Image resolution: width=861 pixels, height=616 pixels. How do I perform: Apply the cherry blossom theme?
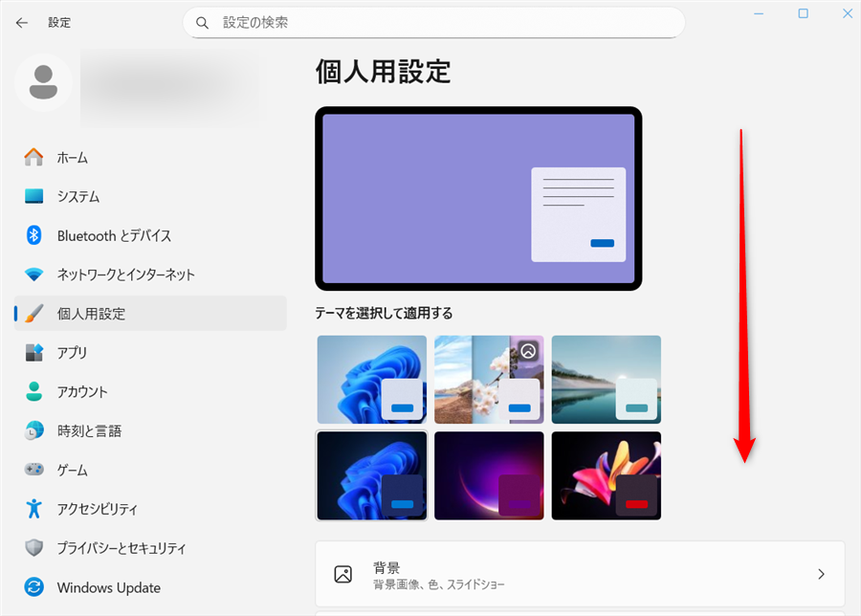coord(489,379)
